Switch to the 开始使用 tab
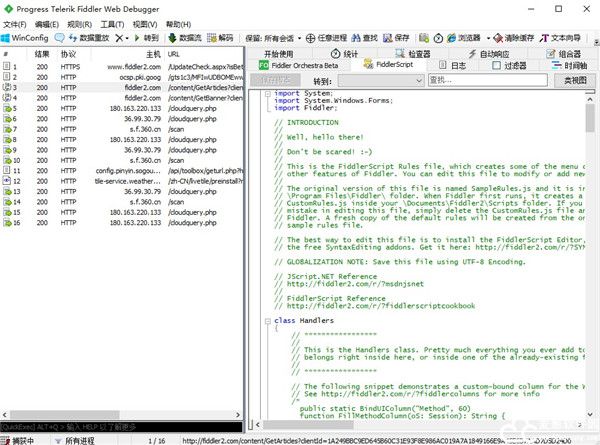Viewport: 600px width, 445px height. (x=278, y=54)
